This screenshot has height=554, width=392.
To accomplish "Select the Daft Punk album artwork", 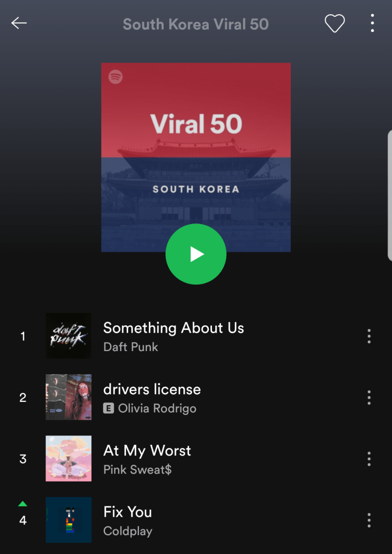I will point(69,335).
